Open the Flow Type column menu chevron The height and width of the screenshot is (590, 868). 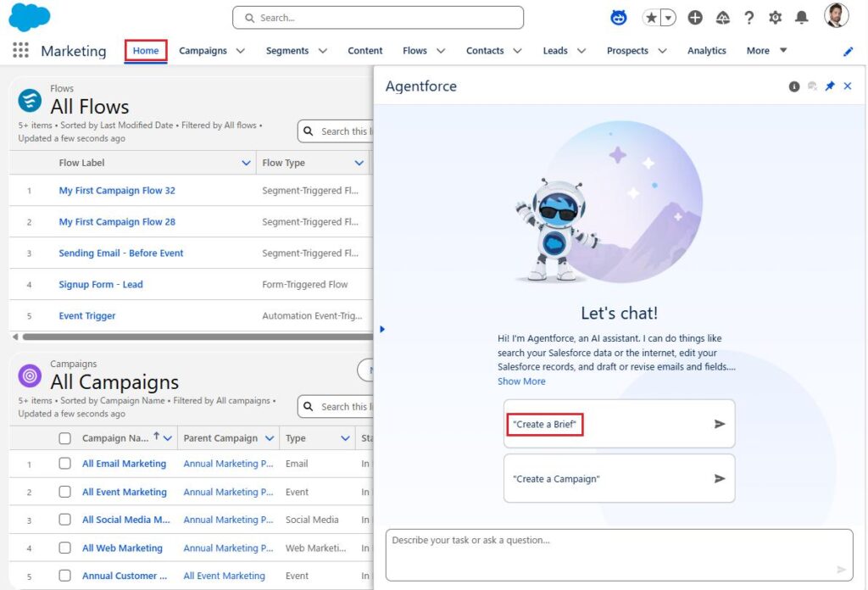point(359,163)
